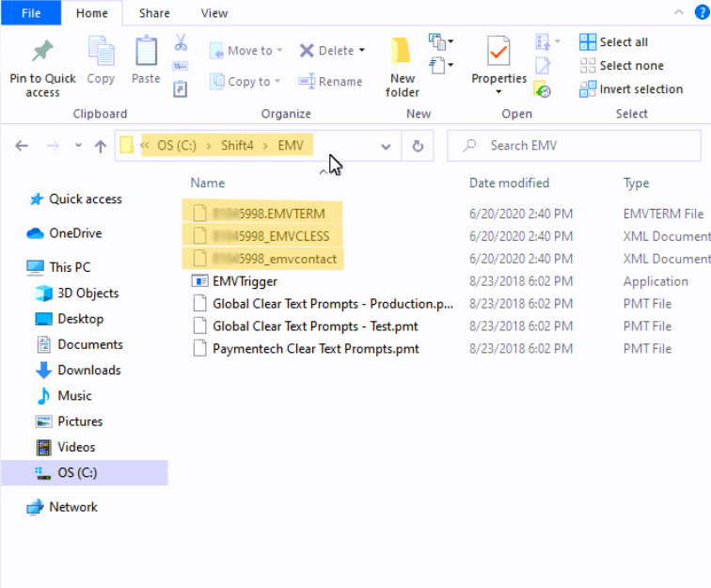
Task: Click the Rename ribbon icon
Action: point(307,82)
